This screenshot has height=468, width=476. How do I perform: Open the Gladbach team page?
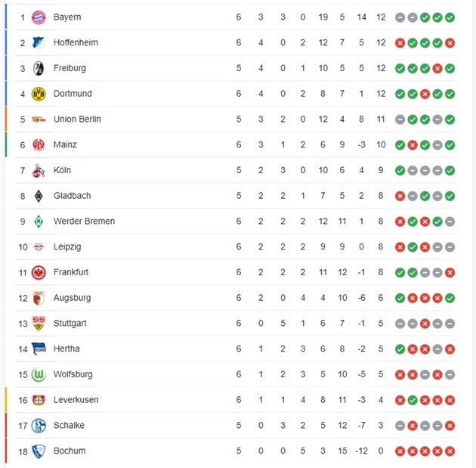tap(72, 196)
